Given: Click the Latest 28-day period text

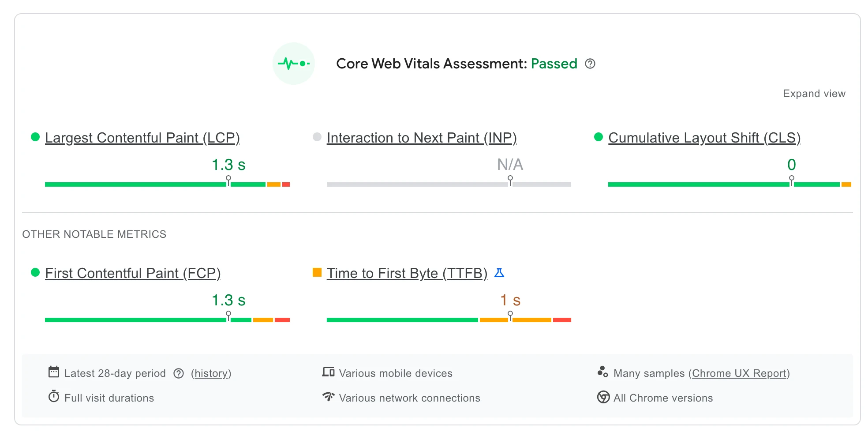Looking at the screenshot, I should pos(115,373).
